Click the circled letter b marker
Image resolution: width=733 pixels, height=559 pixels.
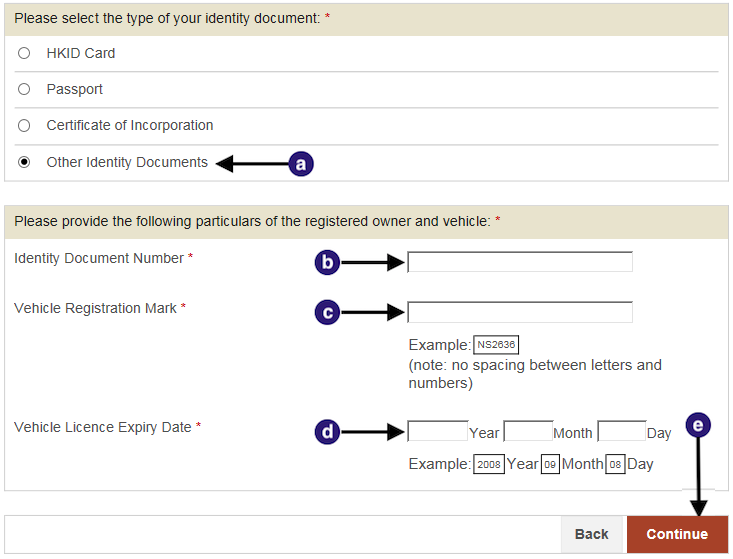point(327,262)
